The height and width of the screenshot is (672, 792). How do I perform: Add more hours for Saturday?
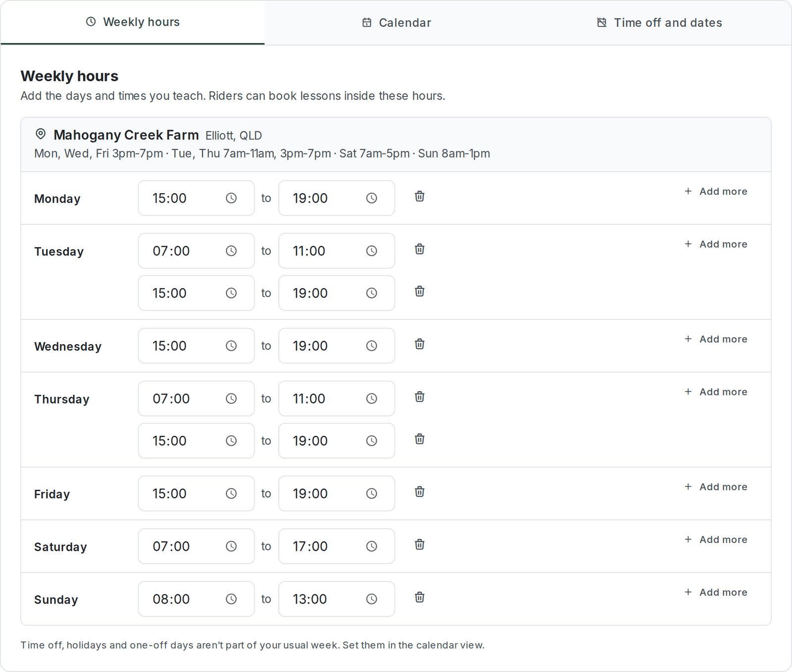pos(716,540)
